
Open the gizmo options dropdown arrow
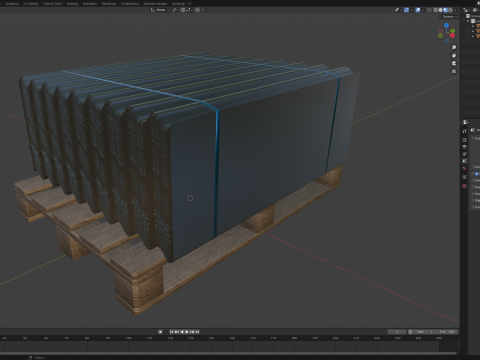[x=411, y=10]
